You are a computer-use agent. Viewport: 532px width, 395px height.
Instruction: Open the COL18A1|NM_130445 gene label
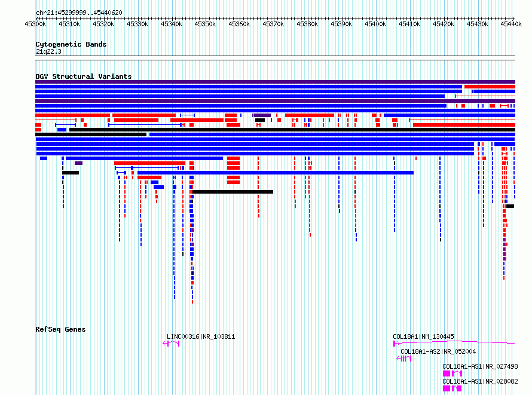pyautogui.click(x=423, y=336)
